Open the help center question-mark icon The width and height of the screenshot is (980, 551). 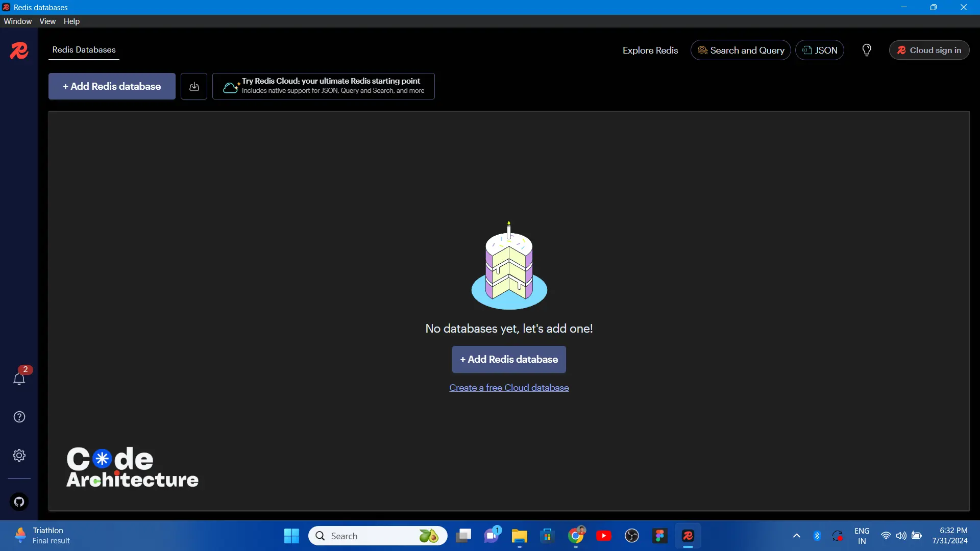pos(19,417)
